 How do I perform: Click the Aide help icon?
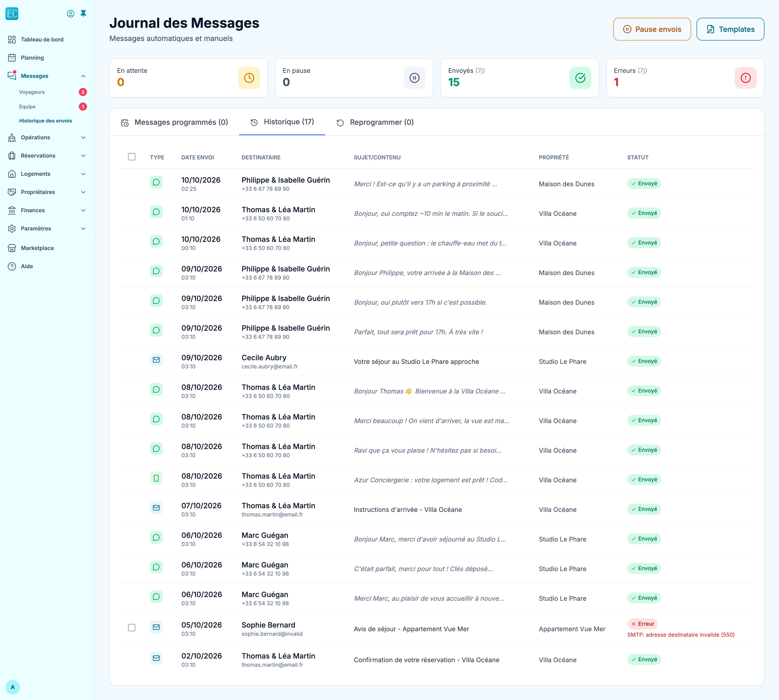12,266
